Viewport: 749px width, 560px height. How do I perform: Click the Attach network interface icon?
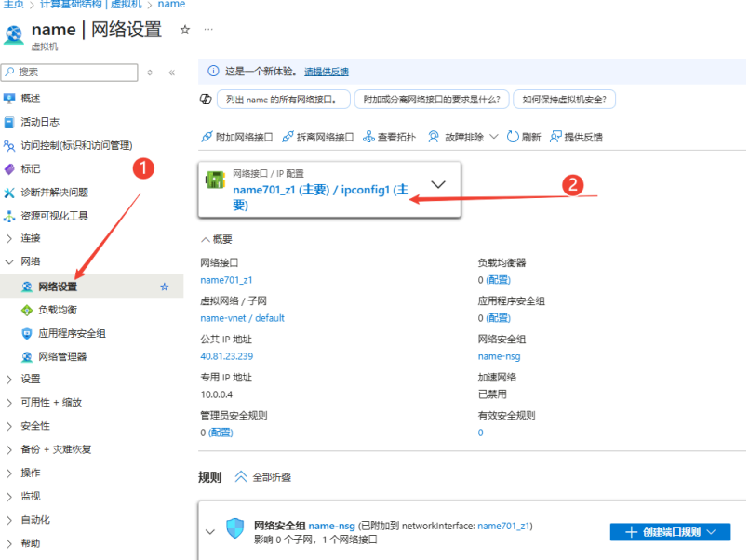207,137
